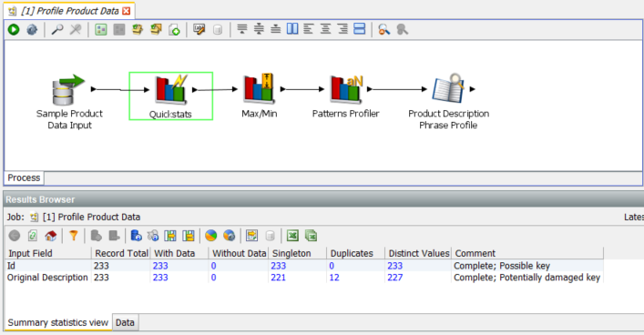This screenshot has height=335, width=644.
Task: Click the align right icon in canvas toolbar
Action: pos(342,29)
